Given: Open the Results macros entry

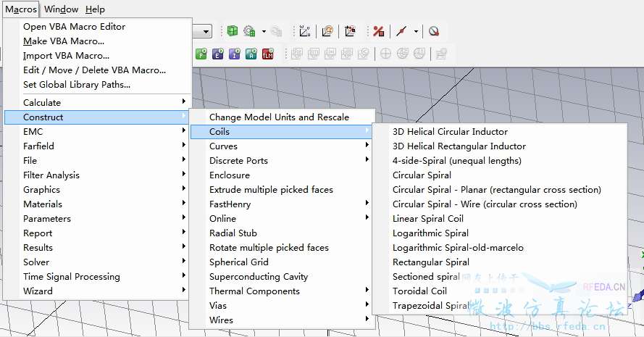Looking at the screenshot, I should (x=97, y=247).
